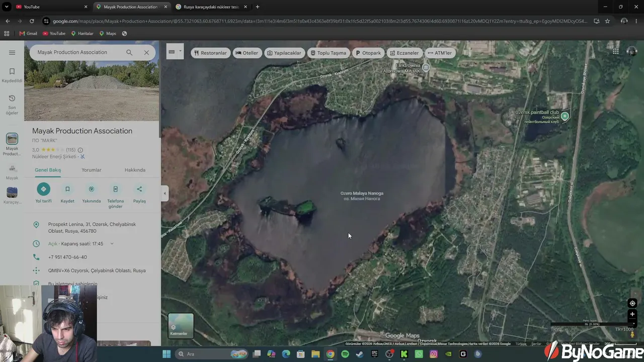This screenshot has width=644, height=362.
Task: Click the Kaydet bookmark icon
Action: [67, 189]
